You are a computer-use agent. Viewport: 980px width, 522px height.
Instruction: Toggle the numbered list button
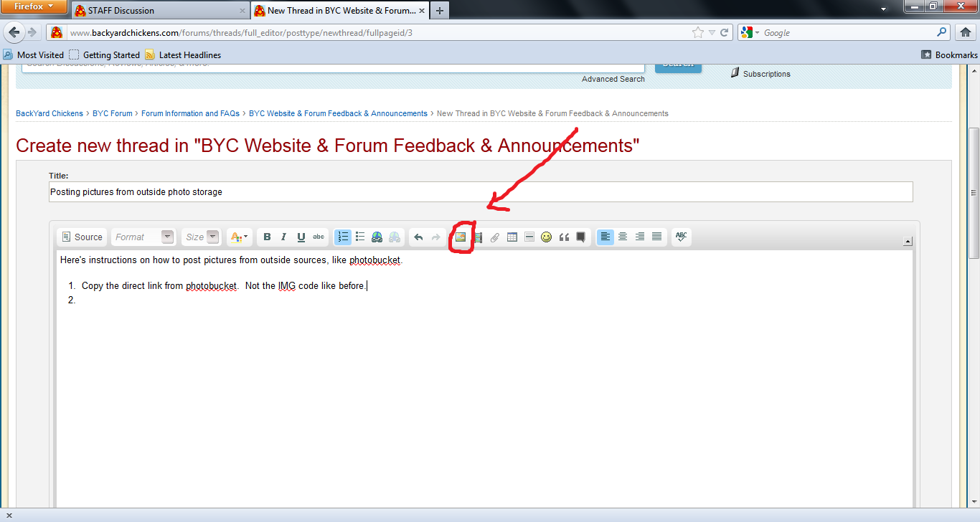tap(343, 237)
